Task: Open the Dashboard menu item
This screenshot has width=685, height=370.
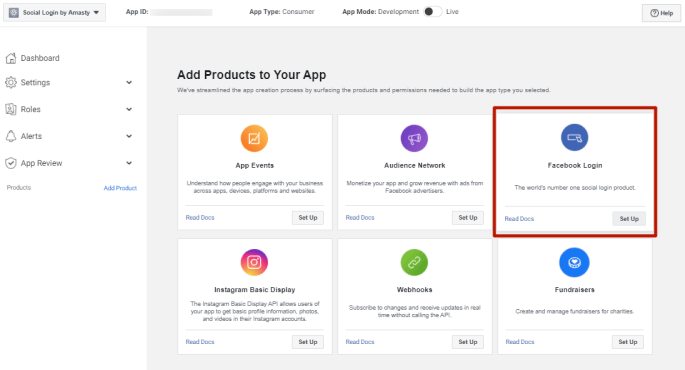Action: (x=40, y=58)
